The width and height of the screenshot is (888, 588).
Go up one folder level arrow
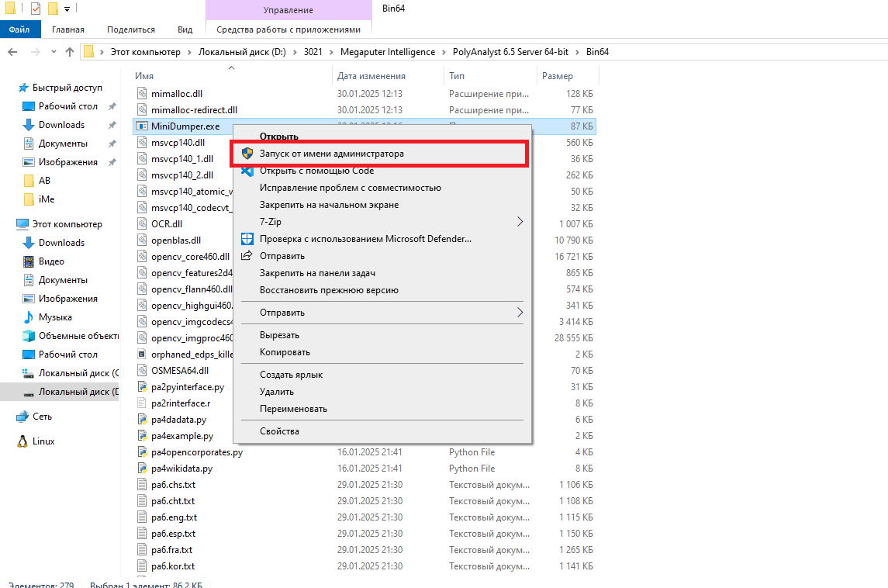[x=70, y=52]
